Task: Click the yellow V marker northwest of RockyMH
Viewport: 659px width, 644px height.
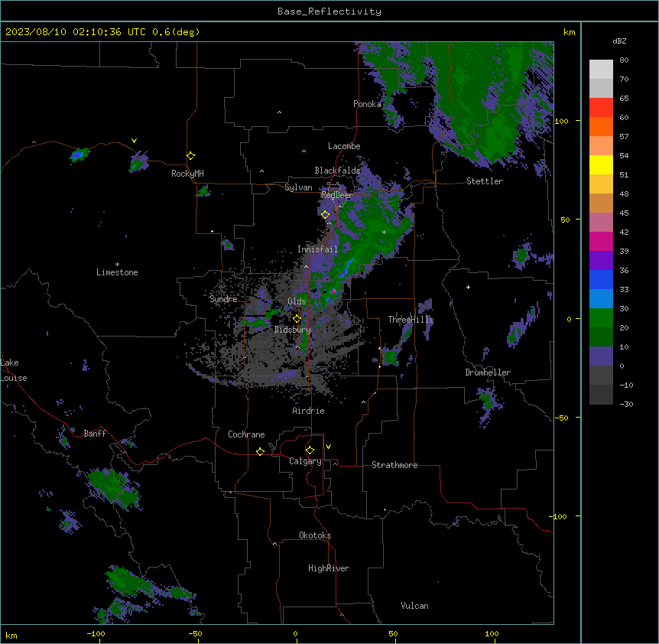Action: 134,141
